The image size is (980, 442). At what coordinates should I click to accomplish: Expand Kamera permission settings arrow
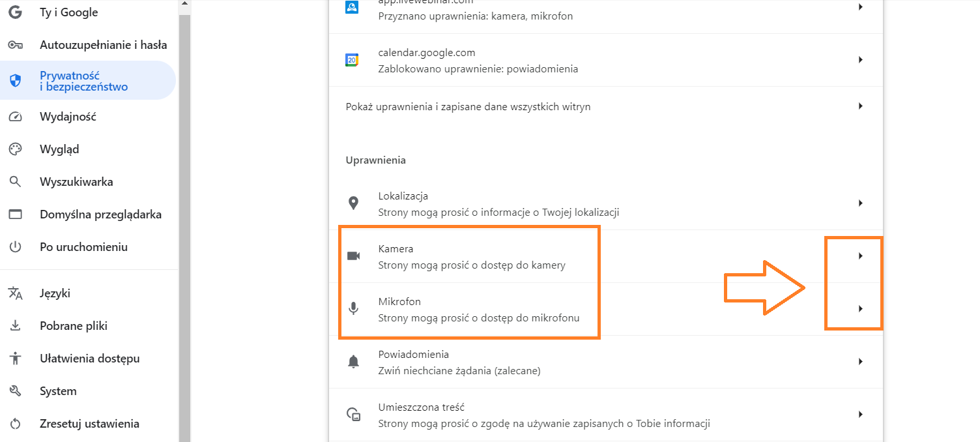coord(860,256)
